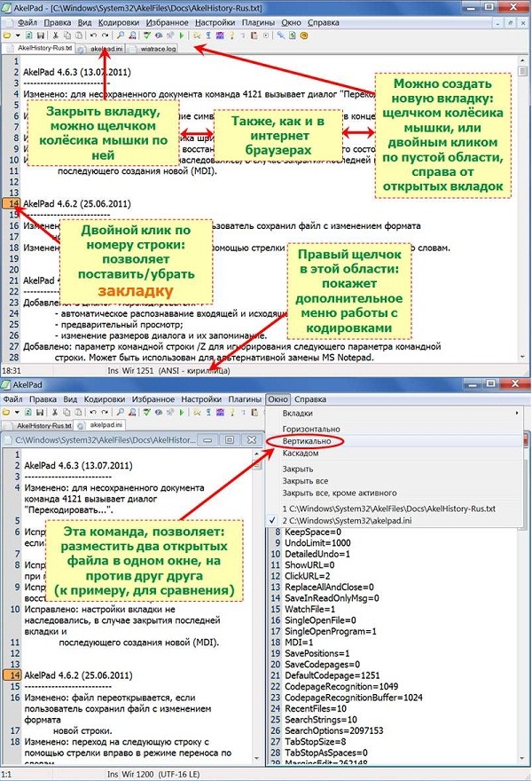Click Win 1251 (ANSI) encoding in status bar
This screenshot has height=781, width=532.
click(x=176, y=371)
